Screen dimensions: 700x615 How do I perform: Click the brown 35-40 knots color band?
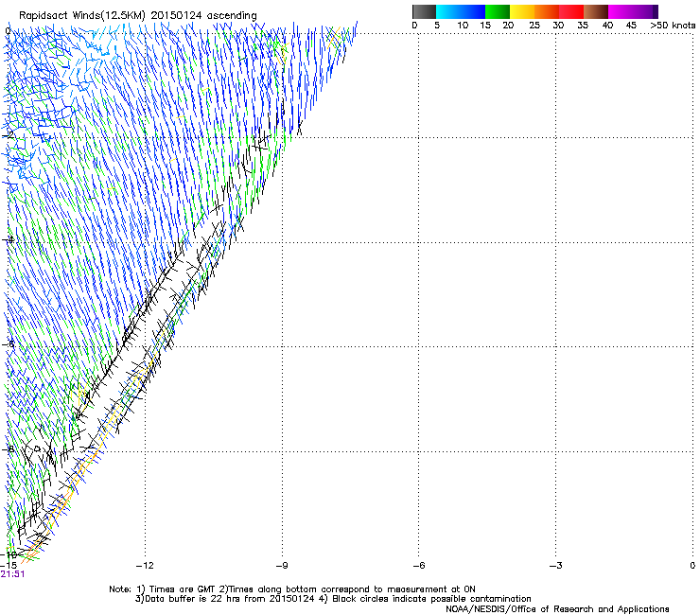596,11
